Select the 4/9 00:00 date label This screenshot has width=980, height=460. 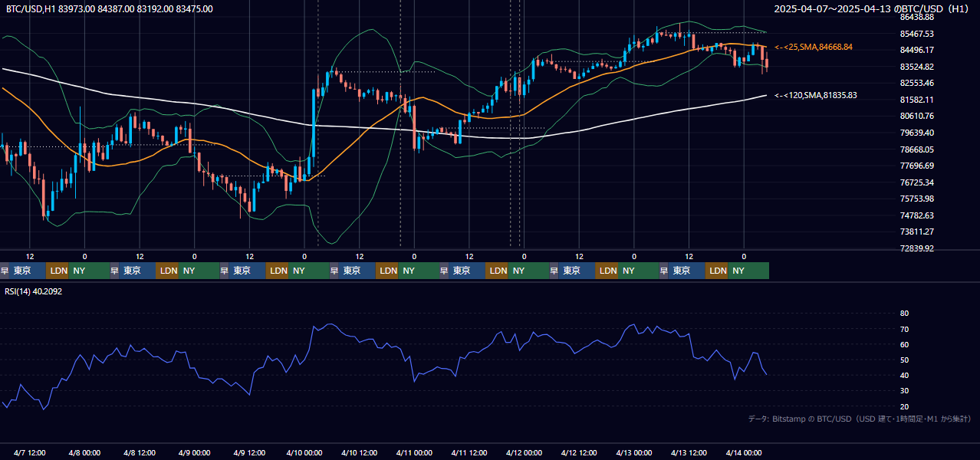(194, 452)
